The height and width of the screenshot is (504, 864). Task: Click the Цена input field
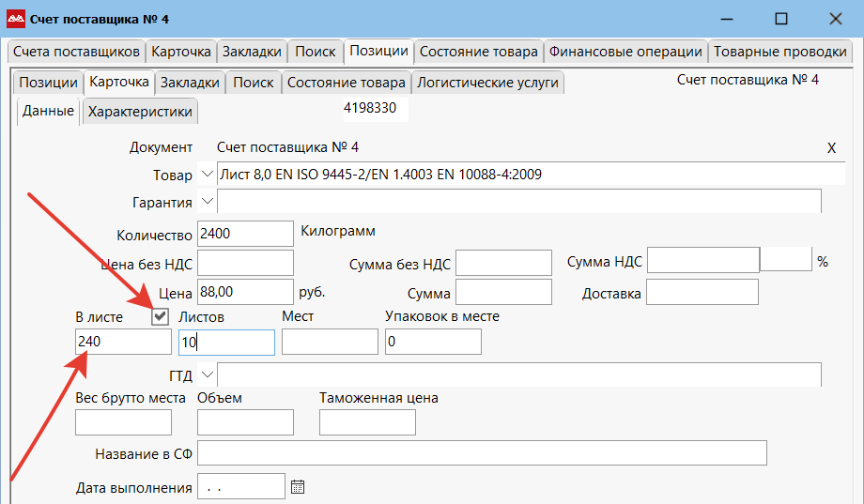tap(245, 292)
